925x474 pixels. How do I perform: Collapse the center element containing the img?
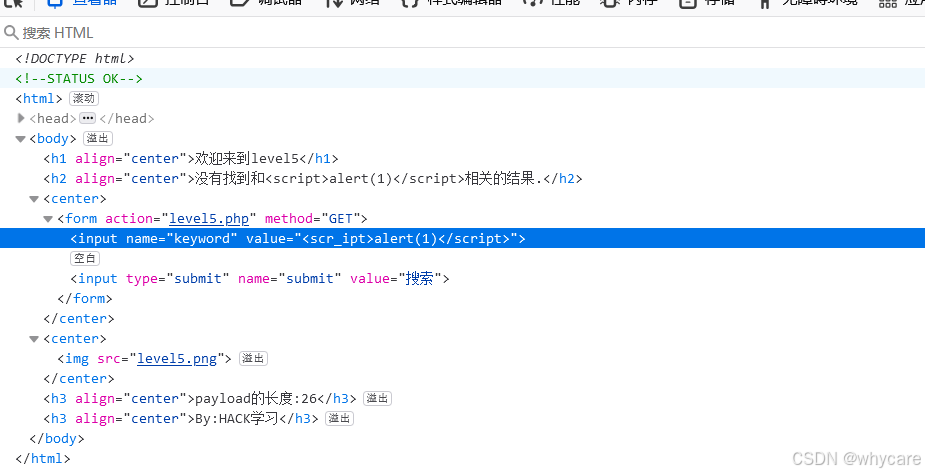tap(34, 339)
